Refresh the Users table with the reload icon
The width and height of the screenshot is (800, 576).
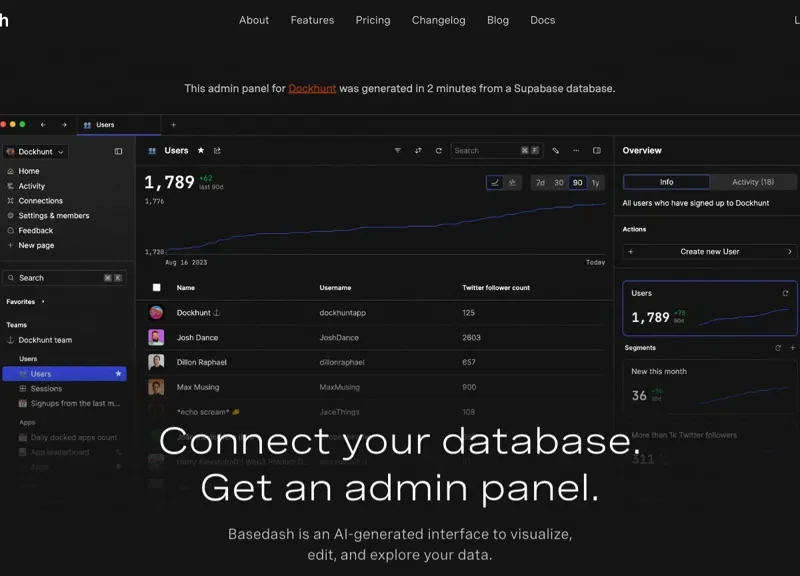point(438,151)
